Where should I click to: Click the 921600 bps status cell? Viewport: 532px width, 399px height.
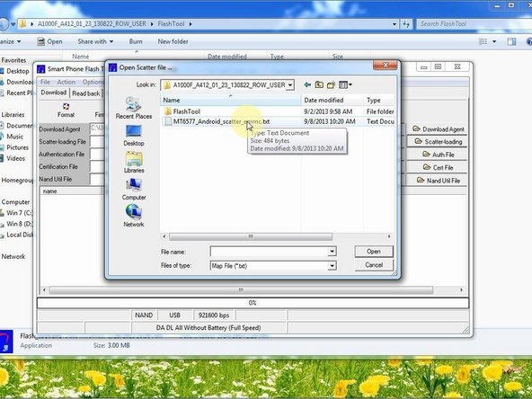pyautogui.click(x=214, y=315)
